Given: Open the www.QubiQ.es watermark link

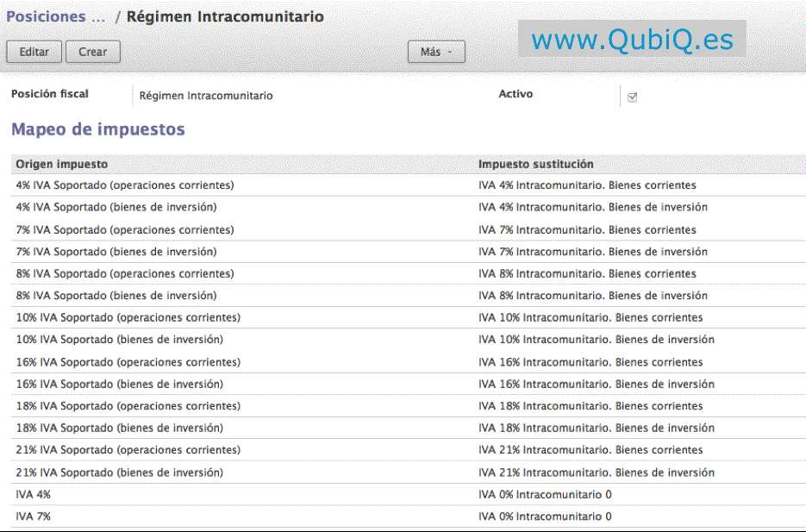Looking at the screenshot, I should [x=632, y=39].
